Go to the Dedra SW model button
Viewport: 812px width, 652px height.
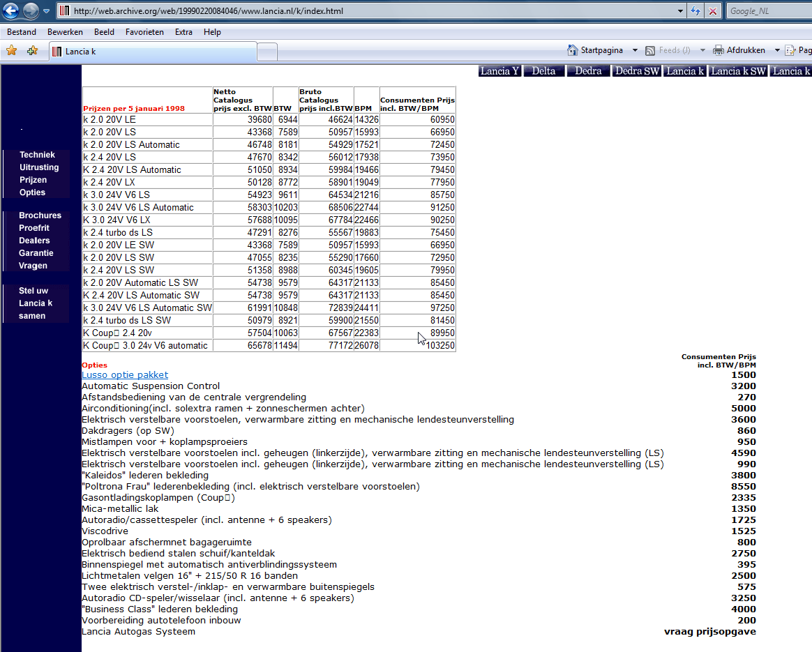coord(636,71)
